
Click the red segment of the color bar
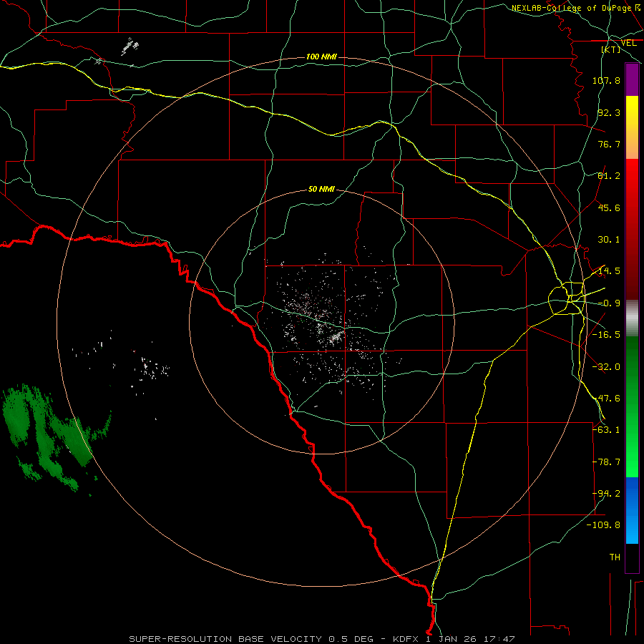632,229
